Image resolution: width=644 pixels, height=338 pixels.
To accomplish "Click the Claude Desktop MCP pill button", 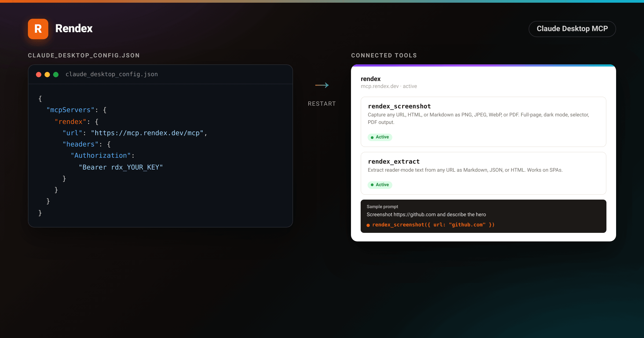I will point(572,29).
